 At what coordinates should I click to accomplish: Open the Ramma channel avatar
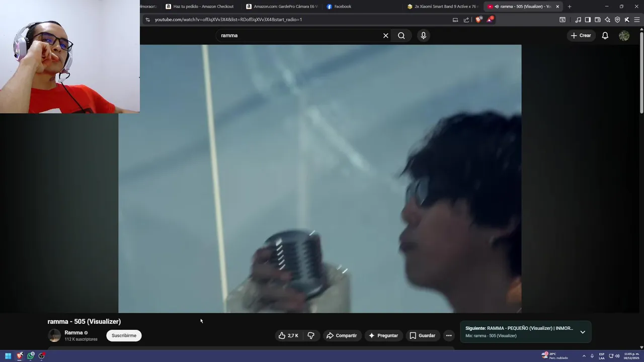(54, 335)
